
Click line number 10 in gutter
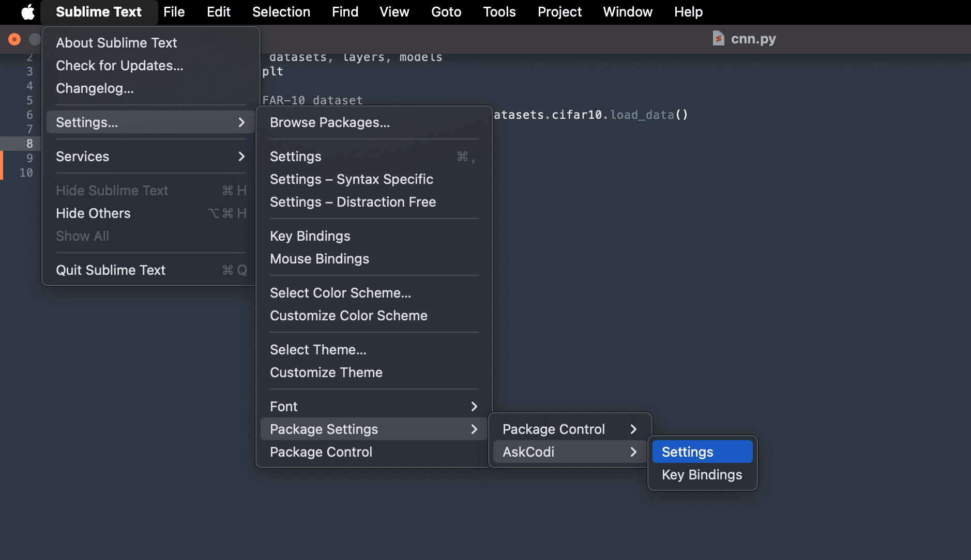(26, 173)
